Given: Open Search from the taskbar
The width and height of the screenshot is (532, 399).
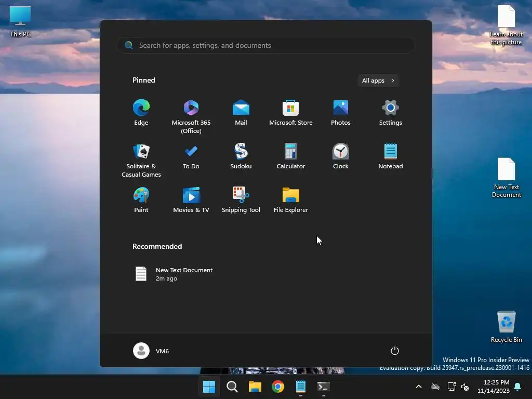Looking at the screenshot, I should click(232, 387).
